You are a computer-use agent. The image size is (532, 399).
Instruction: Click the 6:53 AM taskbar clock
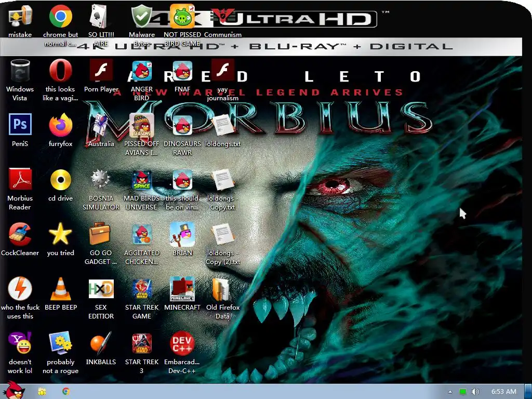click(503, 392)
